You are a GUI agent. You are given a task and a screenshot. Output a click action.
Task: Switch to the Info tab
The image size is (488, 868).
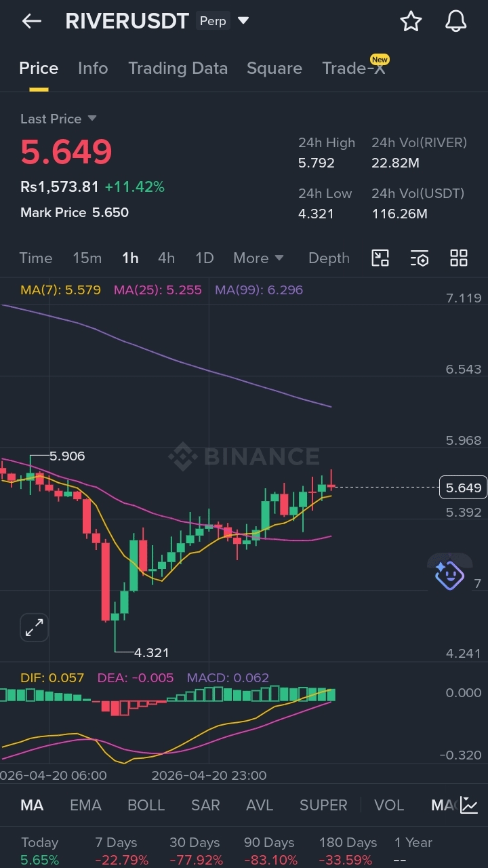pyautogui.click(x=93, y=68)
